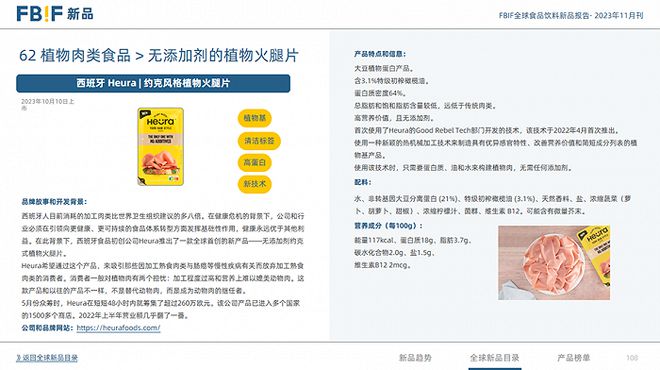Click the 新技术 tag badge

pos(255,184)
